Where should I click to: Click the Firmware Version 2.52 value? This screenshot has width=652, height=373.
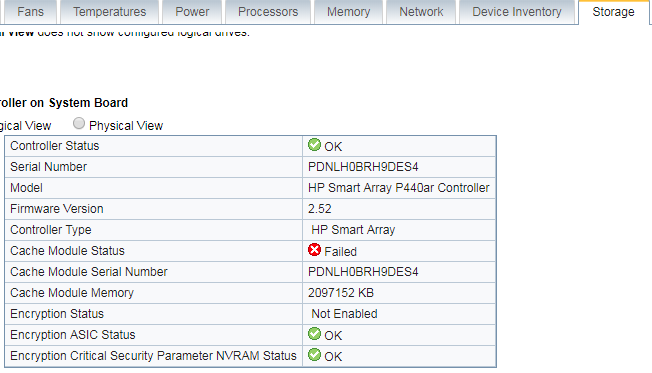320,209
